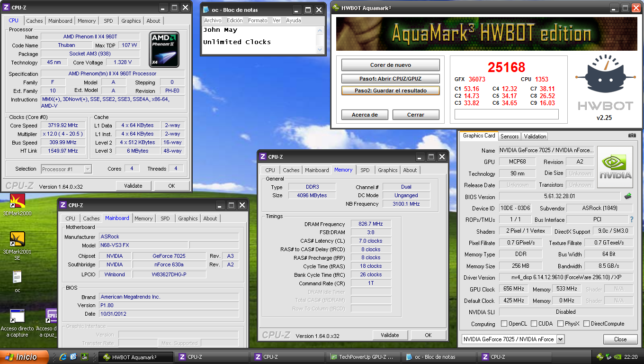Image resolution: width=644 pixels, height=364 pixels.
Task: Click the HWBOT Aquamark title bar icon
Action: (336, 8)
